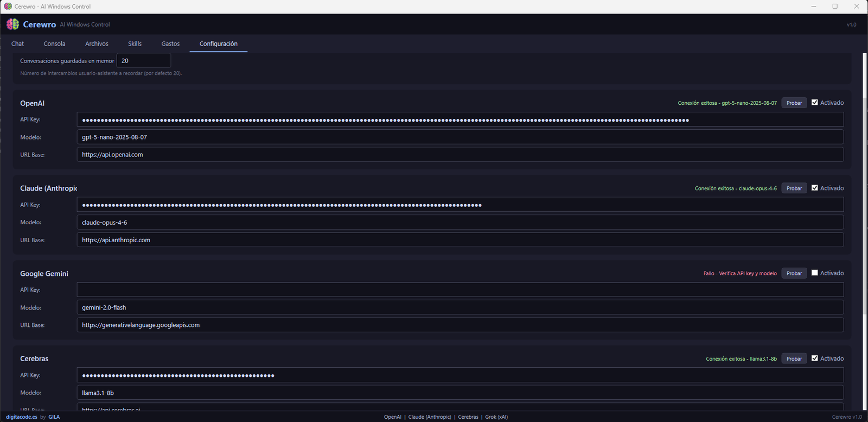
Task: Disable the OpenAI Activado checkbox
Action: click(x=814, y=103)
